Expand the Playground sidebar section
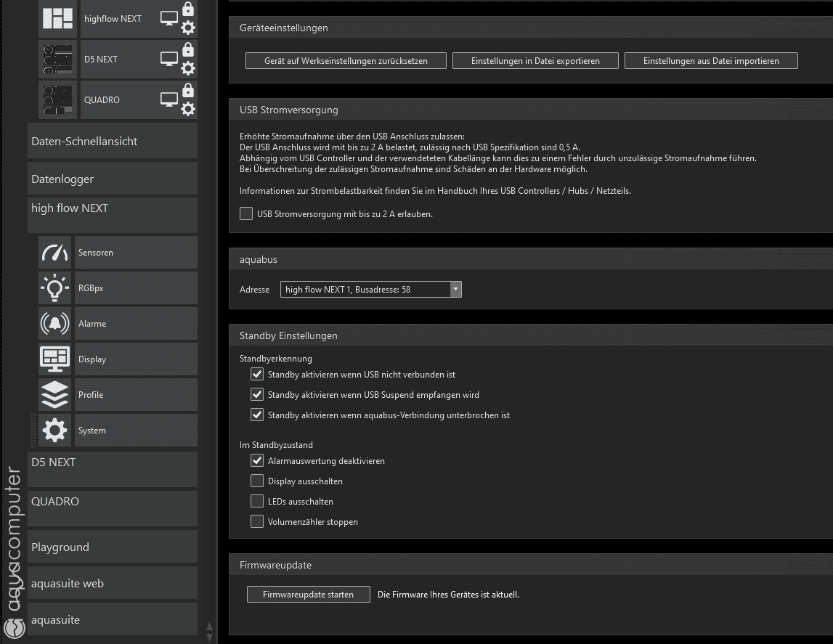 113,547
